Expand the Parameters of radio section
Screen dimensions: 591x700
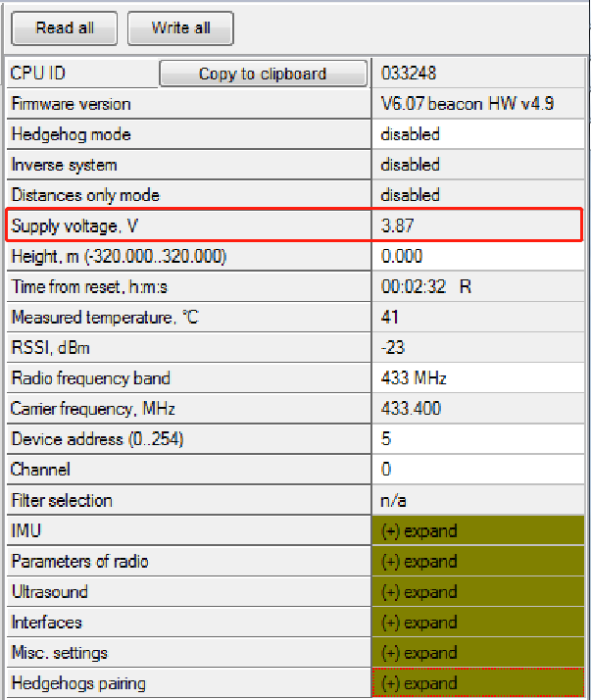point(478,562)
